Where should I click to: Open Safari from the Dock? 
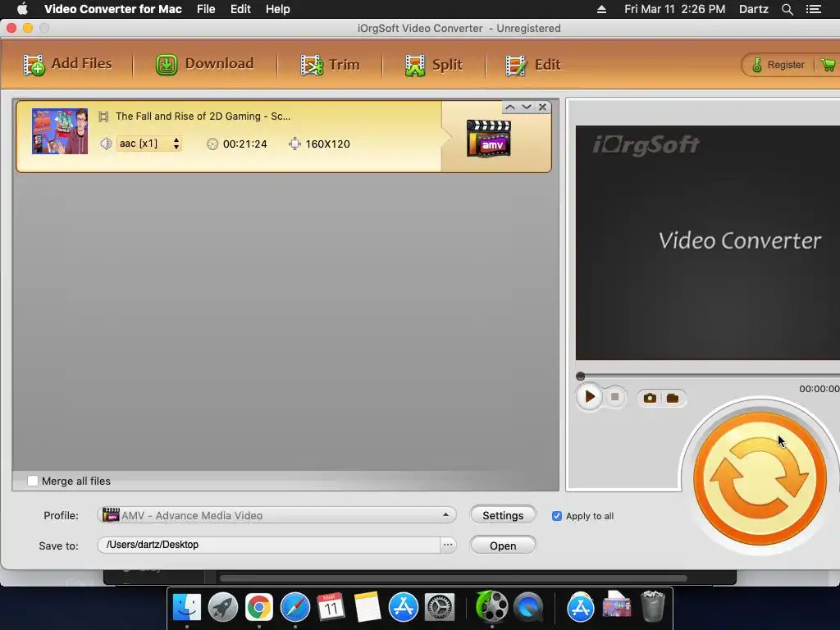(295, 607)
